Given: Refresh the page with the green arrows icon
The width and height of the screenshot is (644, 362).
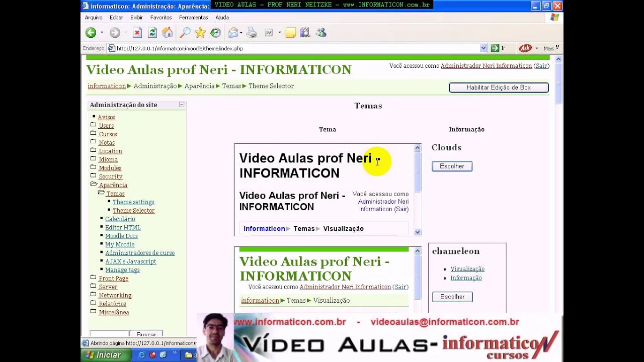Looking at the screenshot, I should (152, 33).
